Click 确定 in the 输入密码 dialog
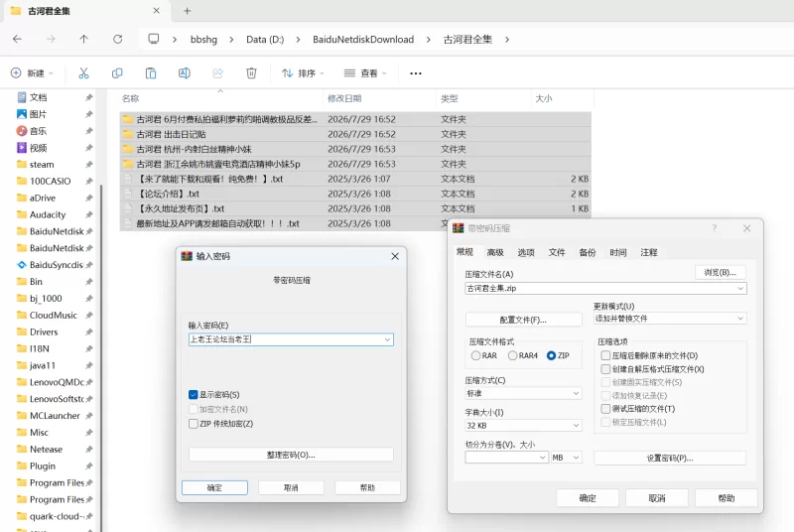Image resolution: width=794 pixels, height=532 pixels. (214, 487)
